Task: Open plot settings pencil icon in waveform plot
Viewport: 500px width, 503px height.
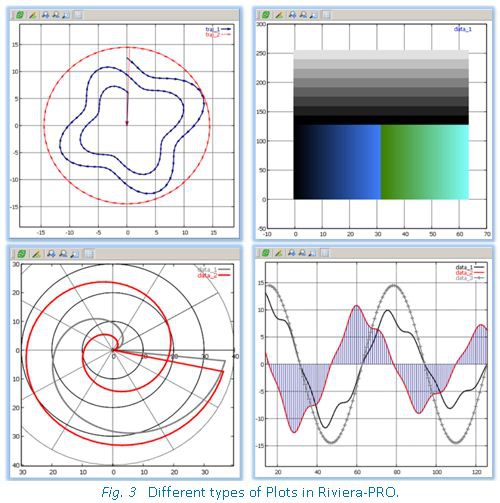Action: click(x=279, y=253)
